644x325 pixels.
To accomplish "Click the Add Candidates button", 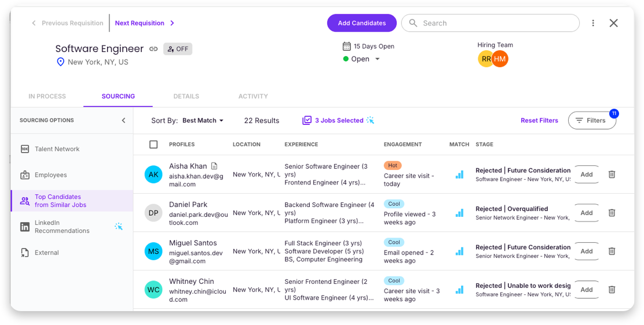I will [x=362, y=23].
